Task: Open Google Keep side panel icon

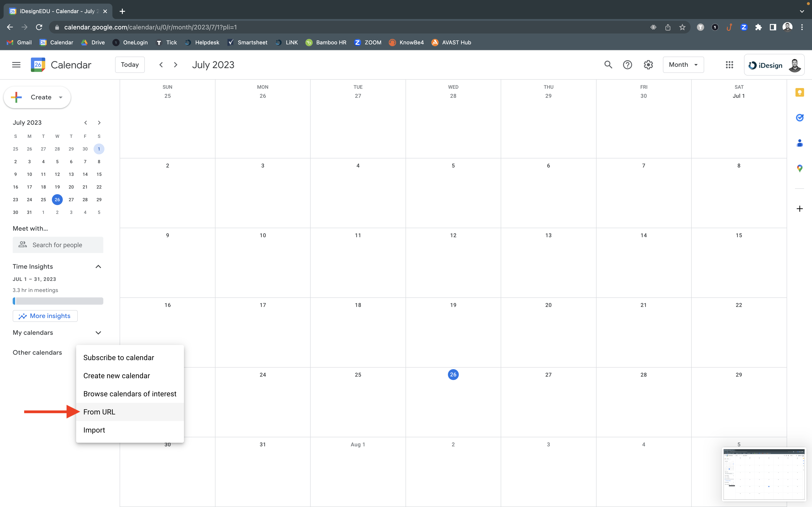Action: [800, 93]
